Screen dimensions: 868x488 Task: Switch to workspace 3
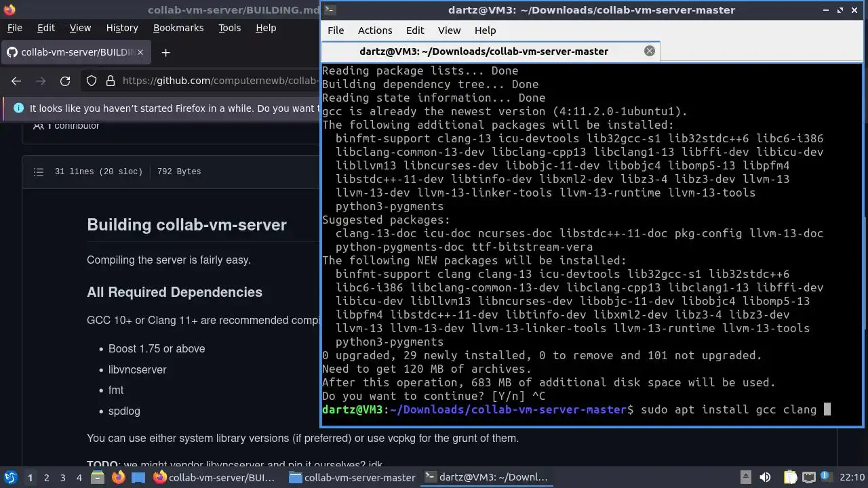(62, 478)
